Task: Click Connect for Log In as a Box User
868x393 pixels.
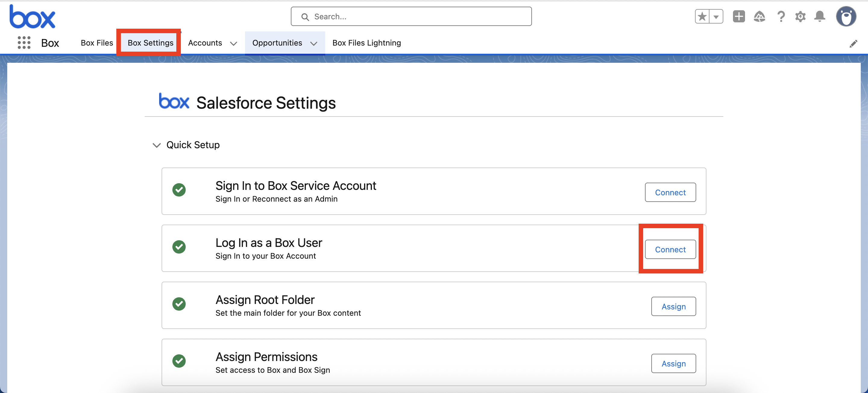Action: [670, 249]
